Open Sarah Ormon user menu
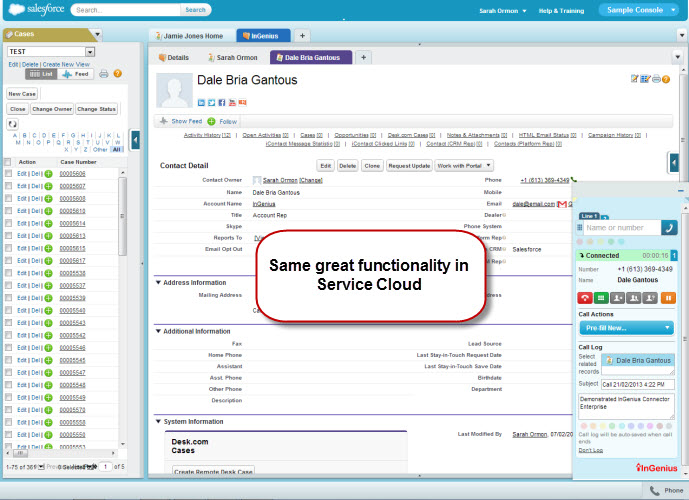689x500 pixels. (502, 11)
